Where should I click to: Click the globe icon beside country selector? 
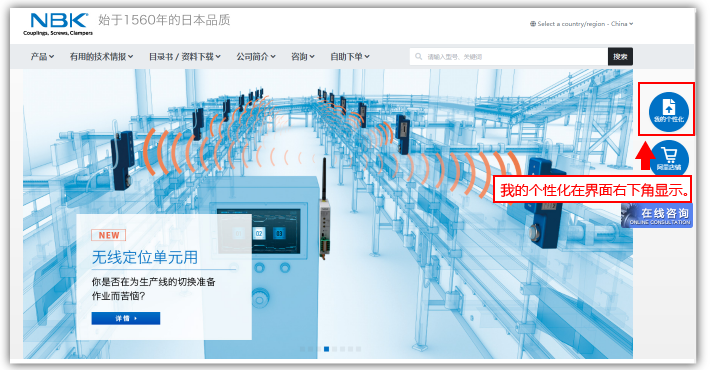pyautogui.click(x=532, y=24)
